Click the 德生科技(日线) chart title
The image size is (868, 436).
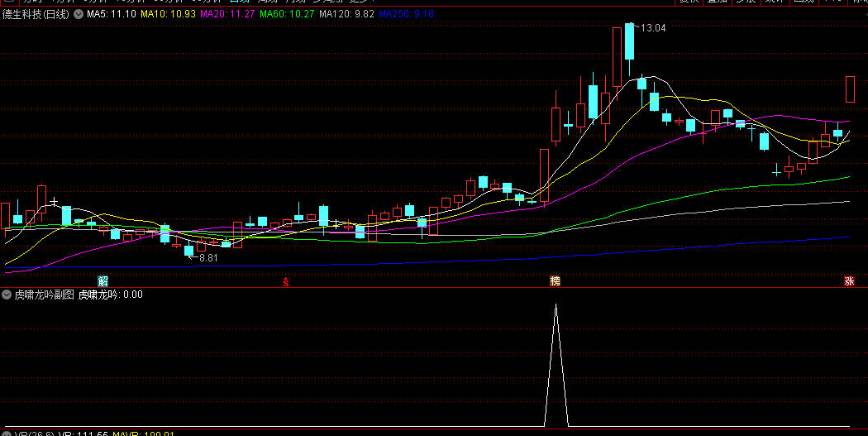coord(36,15)
